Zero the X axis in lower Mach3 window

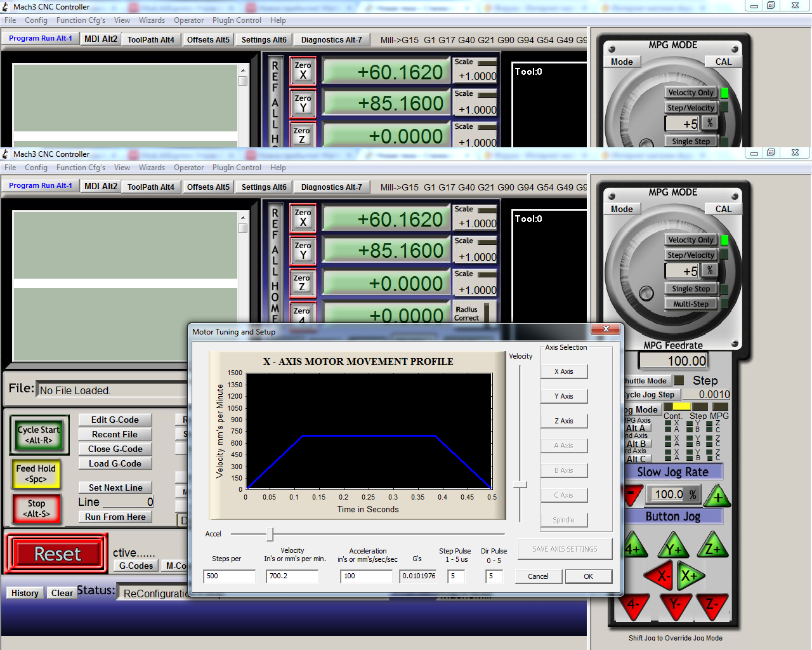click(x=303, y=218)
